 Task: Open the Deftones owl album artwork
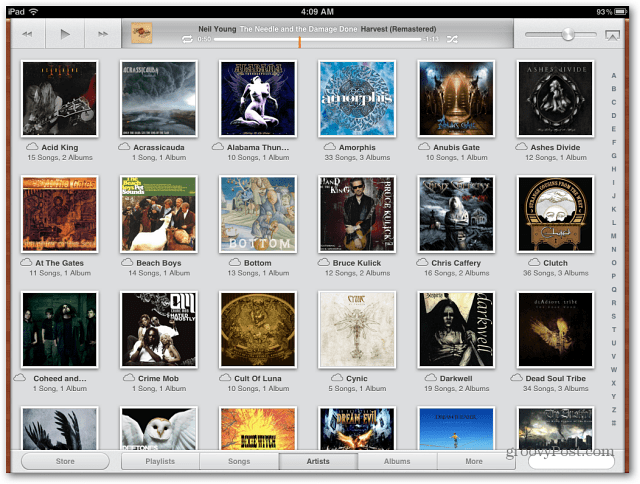159,428
